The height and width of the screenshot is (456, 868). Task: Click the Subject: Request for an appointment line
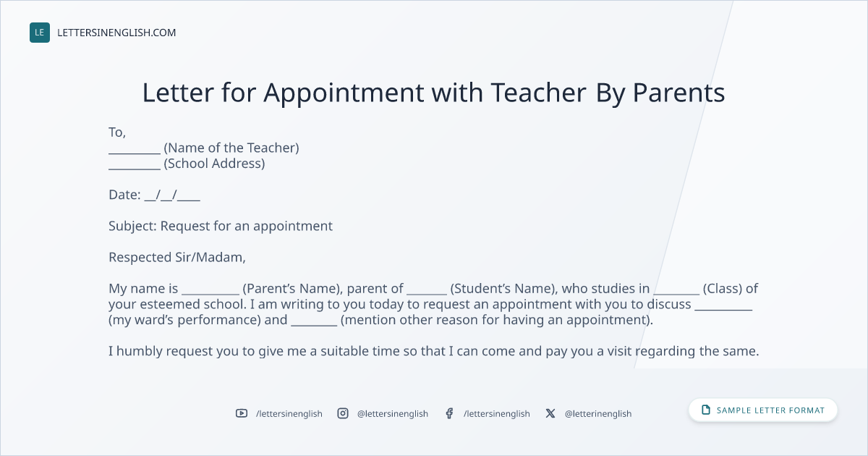[221, 226]
